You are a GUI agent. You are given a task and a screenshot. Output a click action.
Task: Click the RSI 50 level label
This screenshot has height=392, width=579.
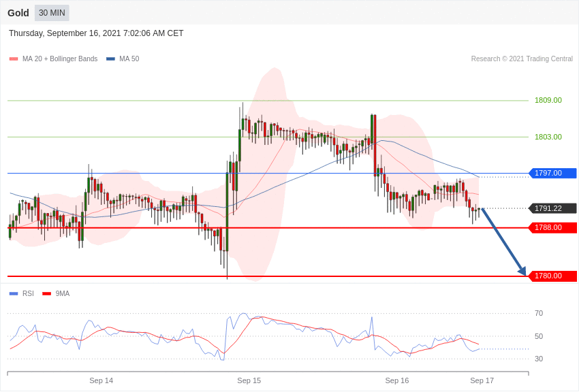539,336
